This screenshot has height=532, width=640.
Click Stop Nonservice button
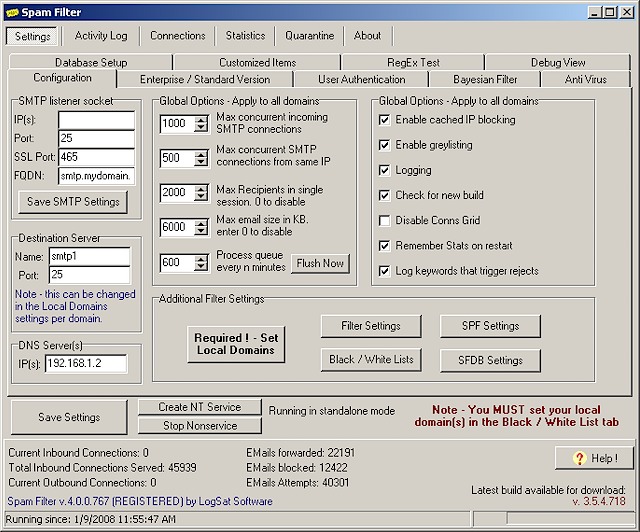pyautogui.click(x=200, y=426)
